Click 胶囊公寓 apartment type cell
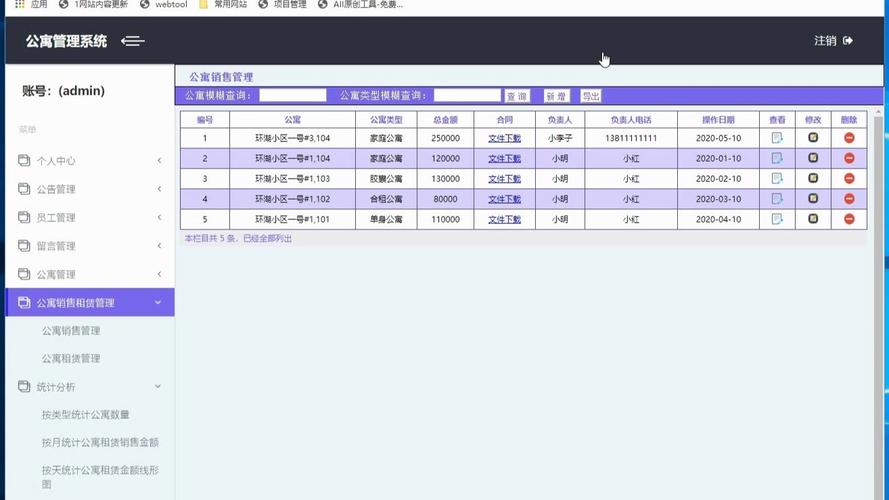The image size is (889, 500). 386,179
